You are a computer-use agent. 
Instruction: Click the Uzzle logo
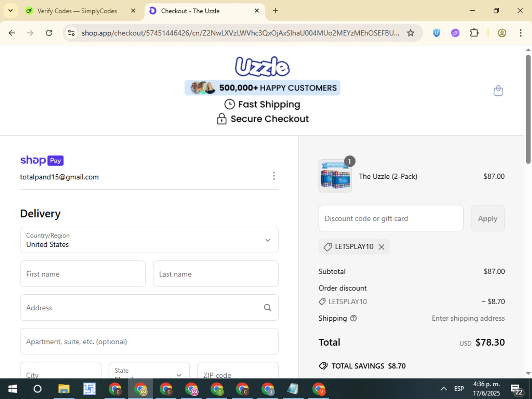(x=262, y=66)
